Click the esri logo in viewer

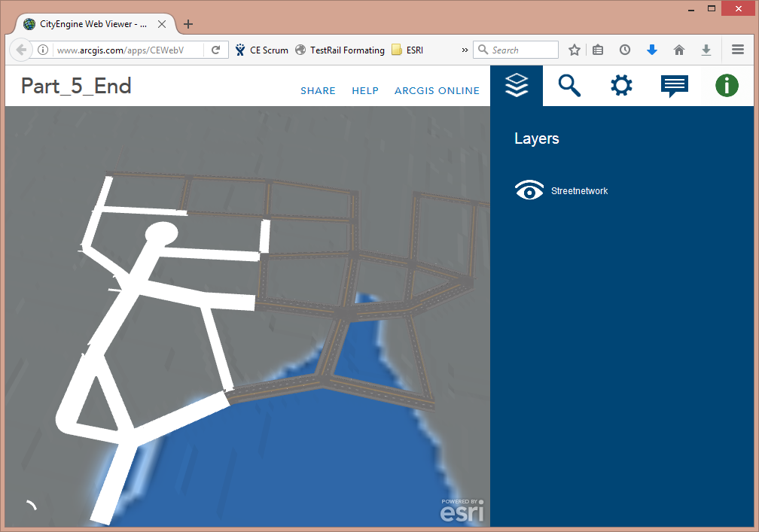[x=462, y=510]
